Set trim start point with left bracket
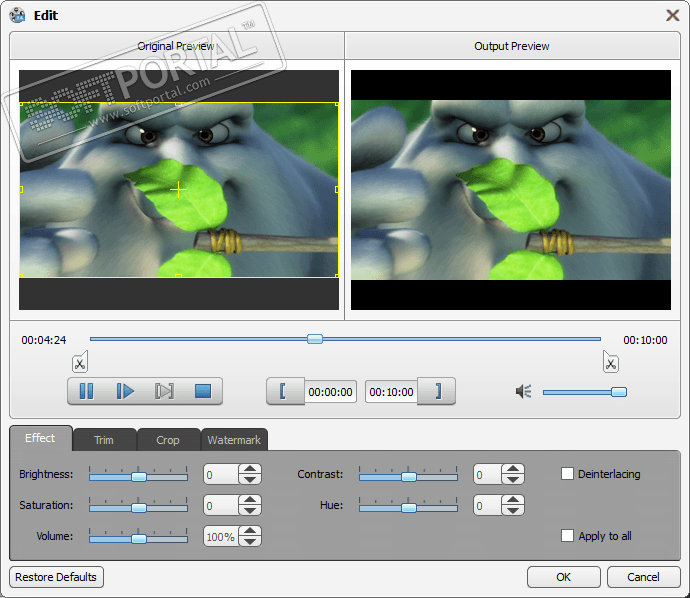The height and width of the screenshot is (598, 690). pos(283,391)
